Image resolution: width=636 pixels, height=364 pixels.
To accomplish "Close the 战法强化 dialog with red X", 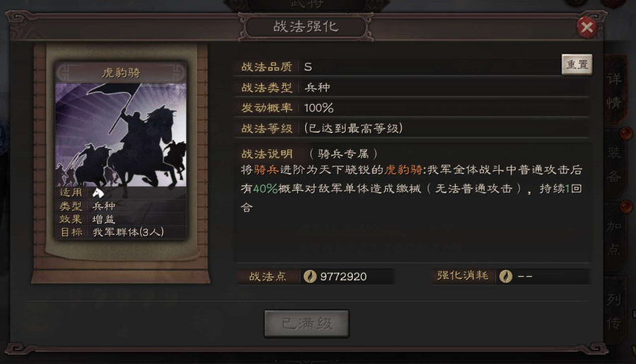I will click(586, 27).
